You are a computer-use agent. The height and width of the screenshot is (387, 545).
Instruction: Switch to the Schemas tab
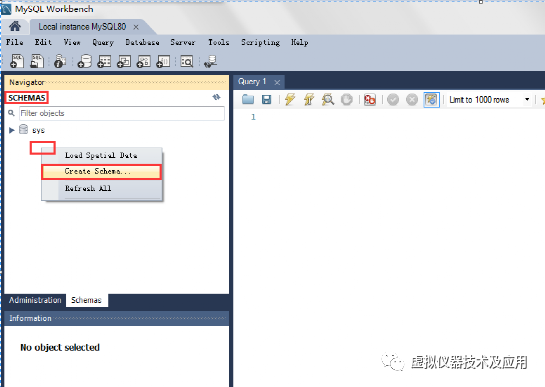coord(87,300)
